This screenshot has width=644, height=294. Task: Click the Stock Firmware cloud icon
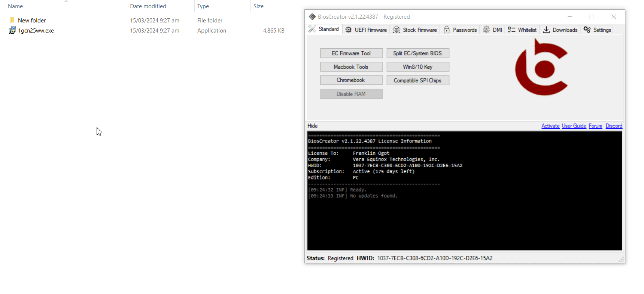[396, 30]
